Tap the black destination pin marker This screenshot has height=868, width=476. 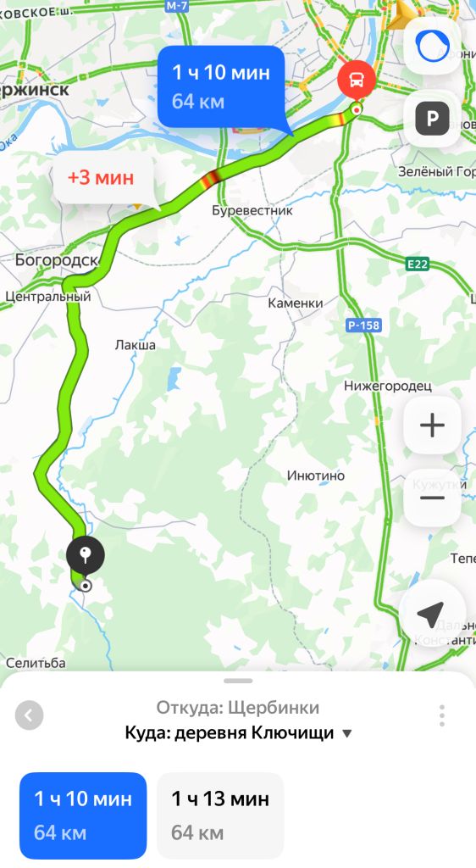point(86,555)
